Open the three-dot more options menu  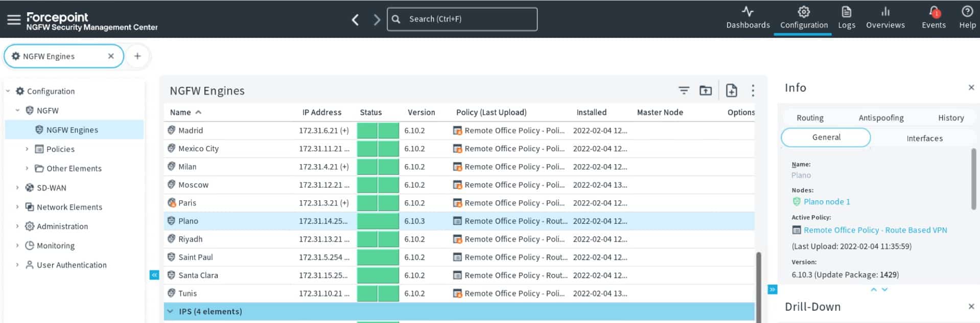[x=753, y=90]
